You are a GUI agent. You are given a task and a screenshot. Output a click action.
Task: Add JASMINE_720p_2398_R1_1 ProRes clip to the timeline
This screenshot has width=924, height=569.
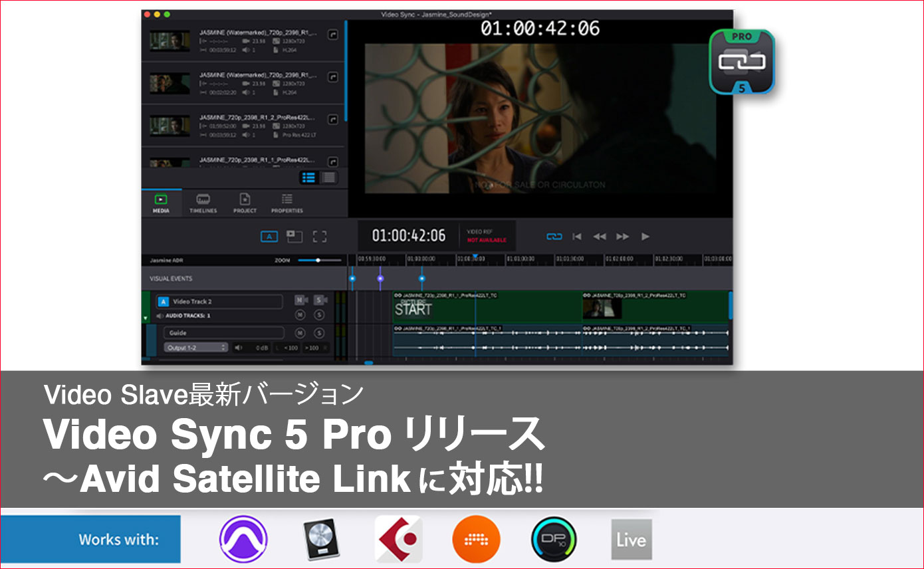[333, 162]
